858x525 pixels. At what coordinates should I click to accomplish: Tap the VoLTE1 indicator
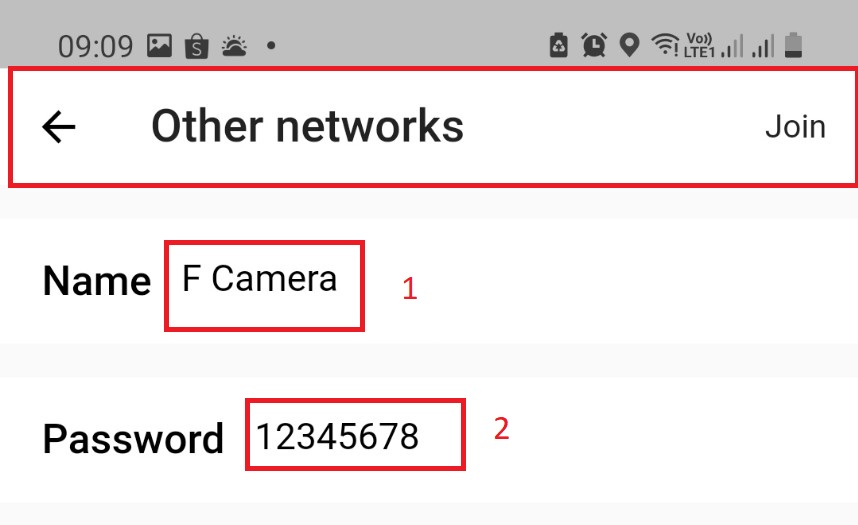tap(699, 45)
